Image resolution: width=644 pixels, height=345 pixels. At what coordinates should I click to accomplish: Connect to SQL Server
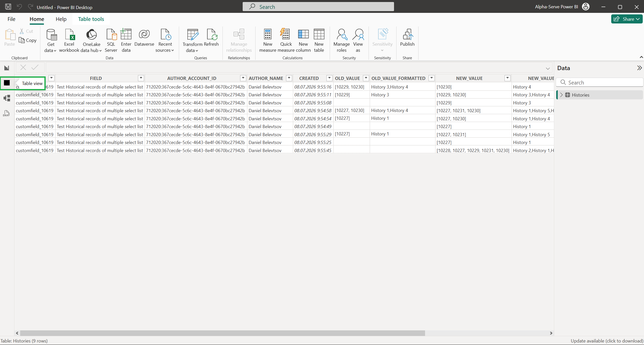click(111, 40)
